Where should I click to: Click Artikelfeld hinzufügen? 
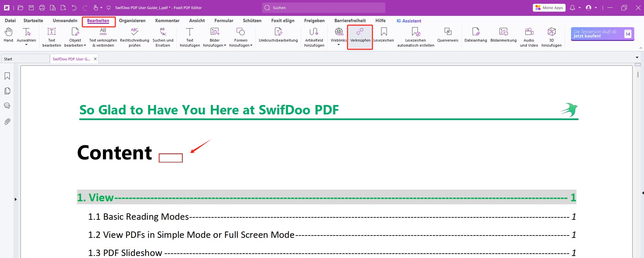[314, 37]
